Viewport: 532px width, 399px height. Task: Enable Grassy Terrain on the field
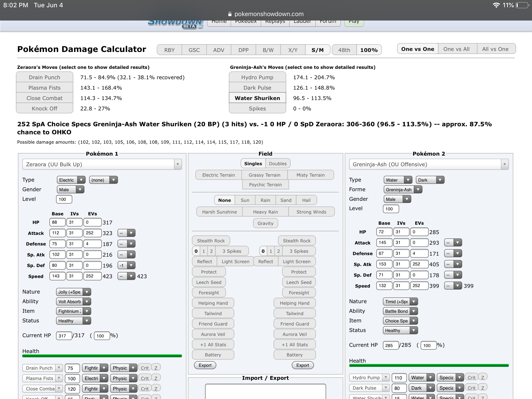tap(264, 175)
